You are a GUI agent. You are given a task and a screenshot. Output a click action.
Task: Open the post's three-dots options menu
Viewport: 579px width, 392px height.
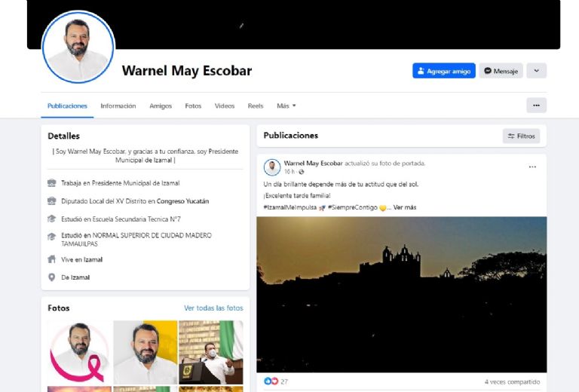click(x=532, y=167)
